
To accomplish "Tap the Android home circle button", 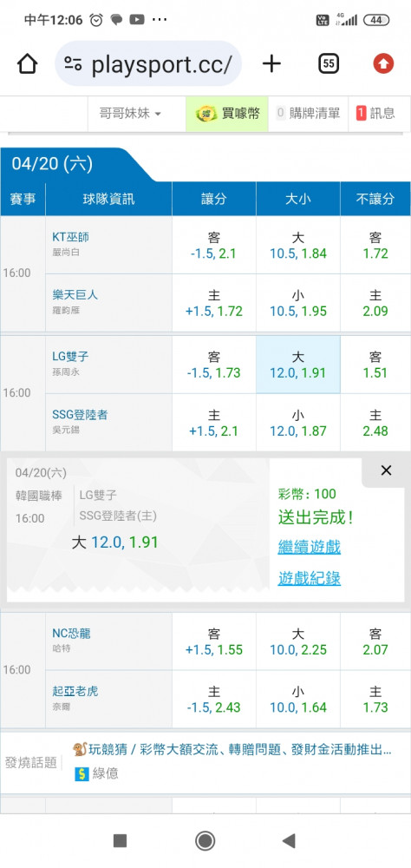I will 205,841.
